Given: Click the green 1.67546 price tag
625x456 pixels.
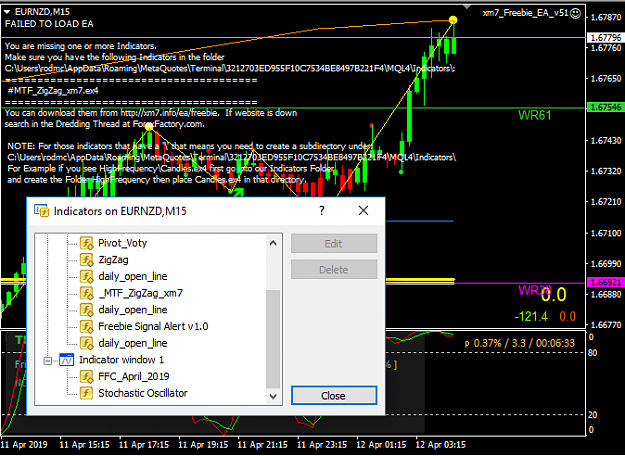Looking at the screenshot, I should point(606,107).
